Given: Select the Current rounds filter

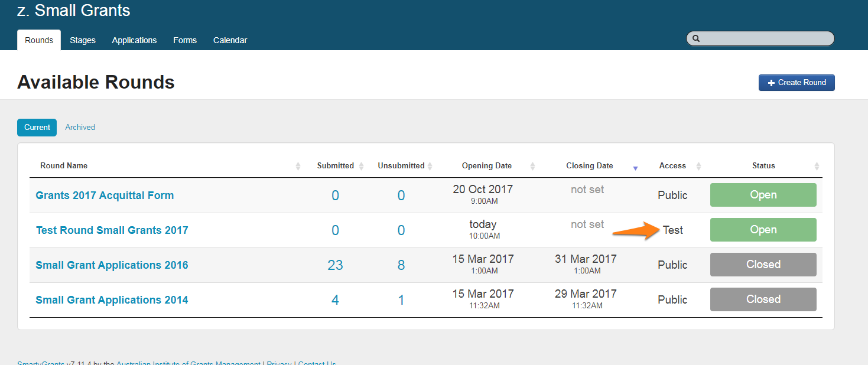Looking at the screenshot, I should coord(37,127).
